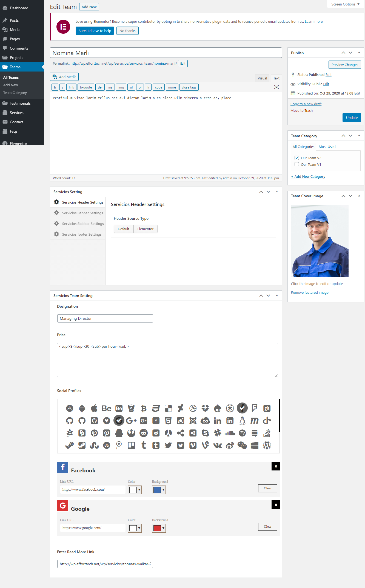Open Facebook icon Color dropdown
The width and height of the screenshot is (365, 588).
tap(135, 490)
